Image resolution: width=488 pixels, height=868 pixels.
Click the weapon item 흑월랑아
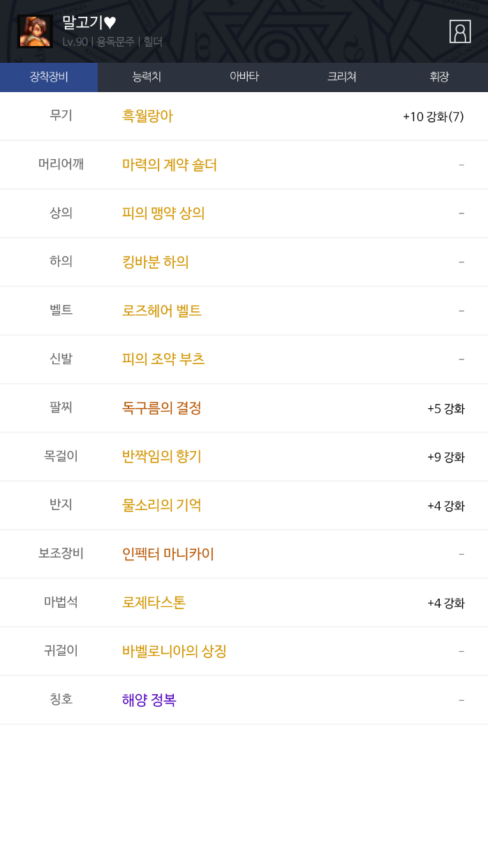point(147,116)
